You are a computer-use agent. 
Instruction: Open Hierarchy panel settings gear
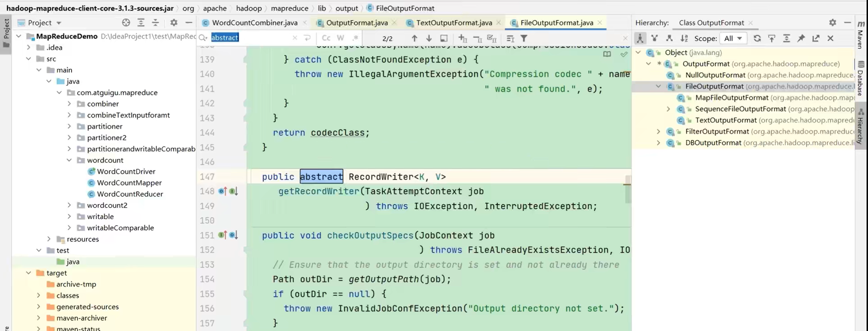point(833,23)
